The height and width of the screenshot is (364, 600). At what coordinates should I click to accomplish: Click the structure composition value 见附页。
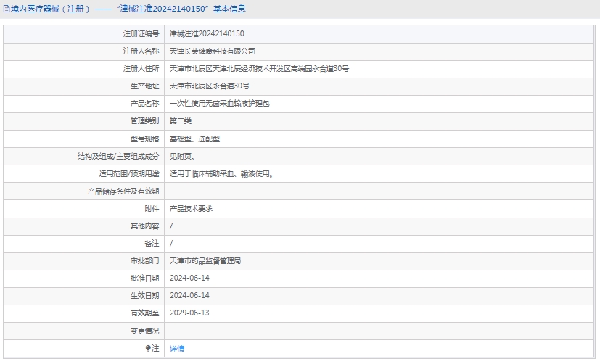click(x=181, y=156)
